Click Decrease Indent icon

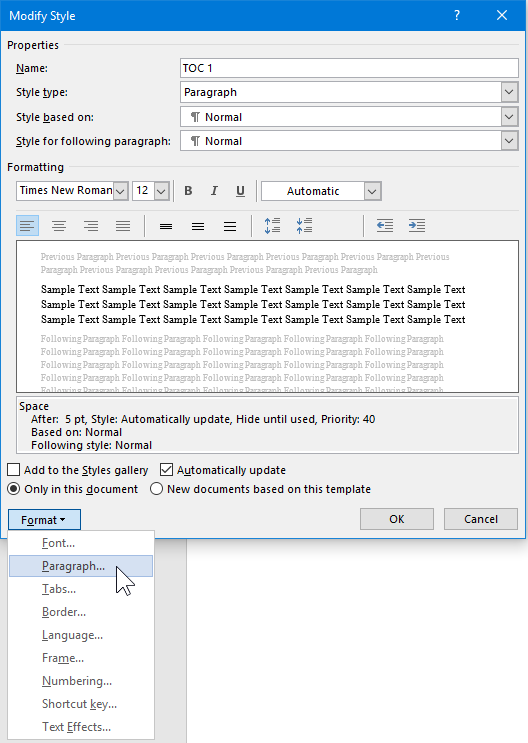[385, 226]
